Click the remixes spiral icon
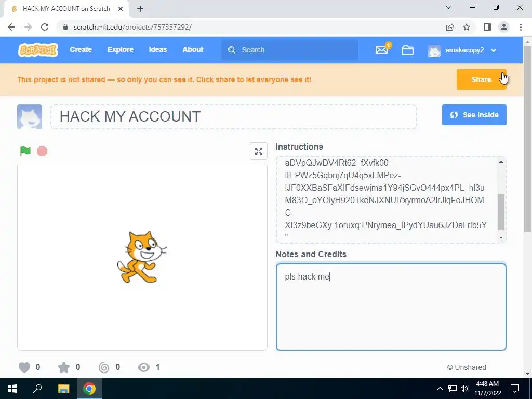The image size is (532, 399). click(x=104, y=367)
